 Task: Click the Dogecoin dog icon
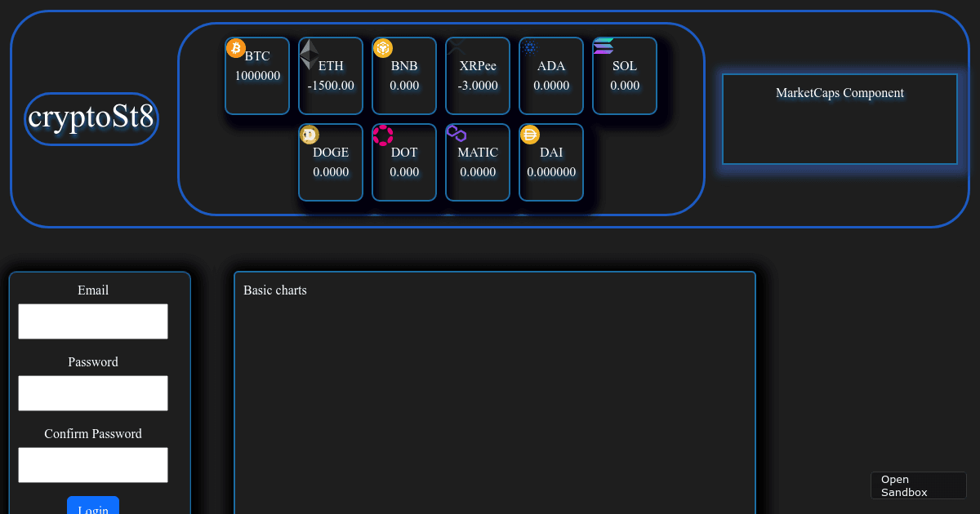(310, 135)
